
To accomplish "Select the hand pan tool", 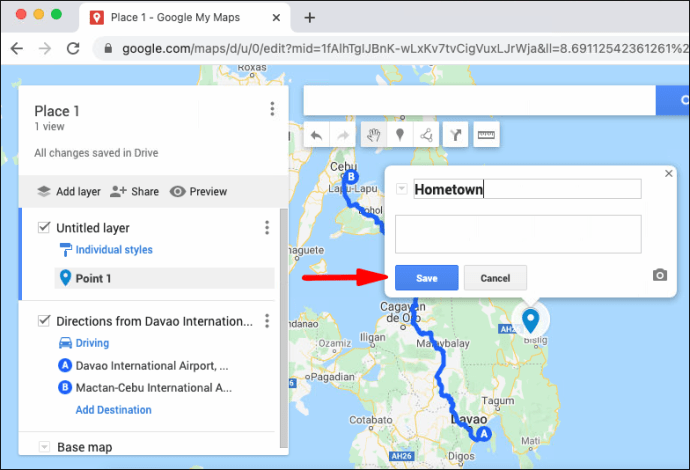I will tap(373, 135).
